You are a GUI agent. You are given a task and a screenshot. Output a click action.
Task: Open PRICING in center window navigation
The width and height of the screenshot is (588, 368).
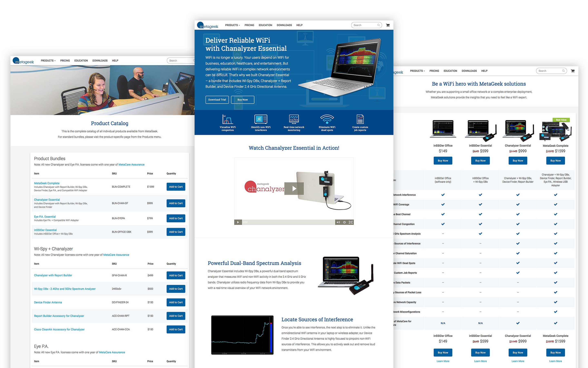pyautogui.click(x=249, y=25)
